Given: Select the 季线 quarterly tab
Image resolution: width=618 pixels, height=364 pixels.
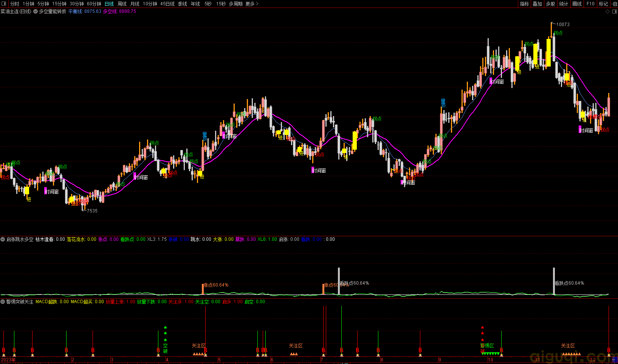Looking at the screenshot, I should (183, 4).
